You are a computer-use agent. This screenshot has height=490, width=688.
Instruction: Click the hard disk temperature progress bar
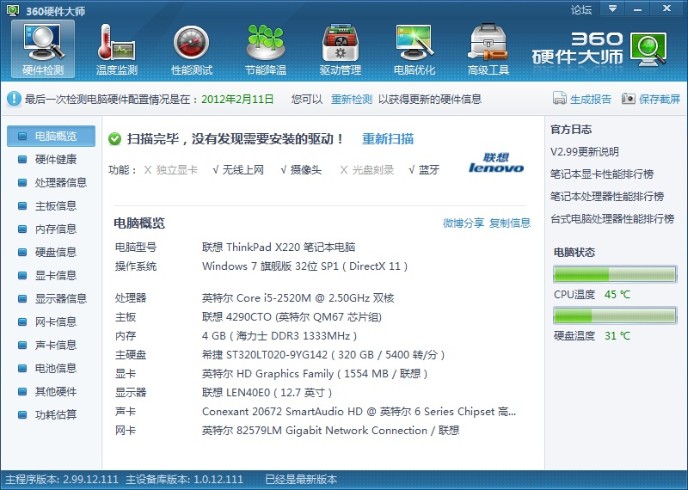pos(615,315)
